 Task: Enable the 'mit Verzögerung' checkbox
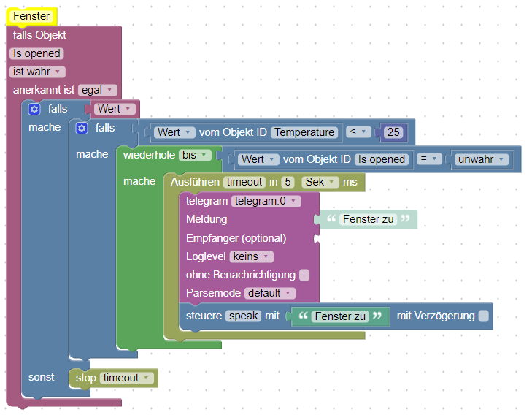coord(484,316)
